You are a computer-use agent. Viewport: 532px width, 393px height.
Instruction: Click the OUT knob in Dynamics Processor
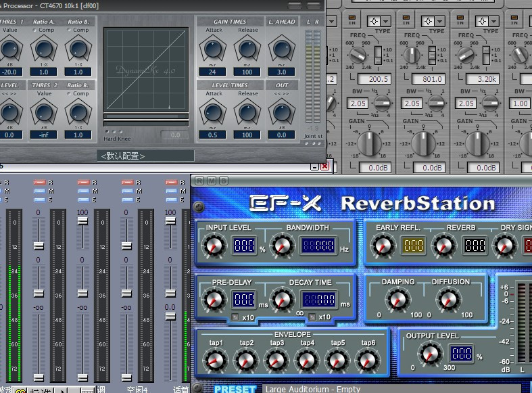[282, 112]
